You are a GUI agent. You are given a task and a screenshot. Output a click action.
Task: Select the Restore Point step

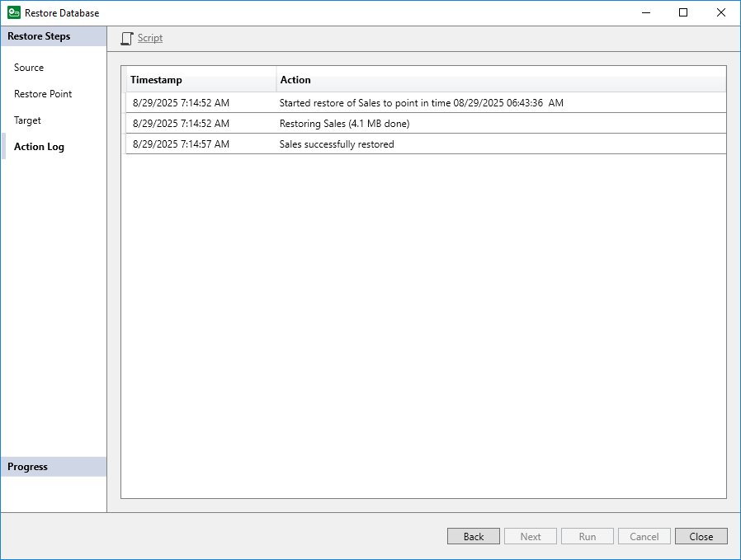(x=42, y=93)
